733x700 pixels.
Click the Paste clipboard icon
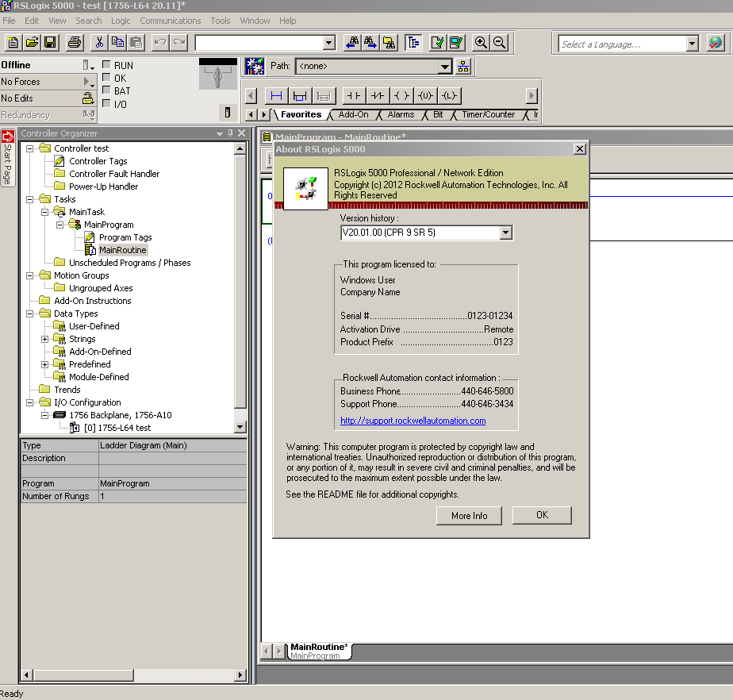pos(136,43)
